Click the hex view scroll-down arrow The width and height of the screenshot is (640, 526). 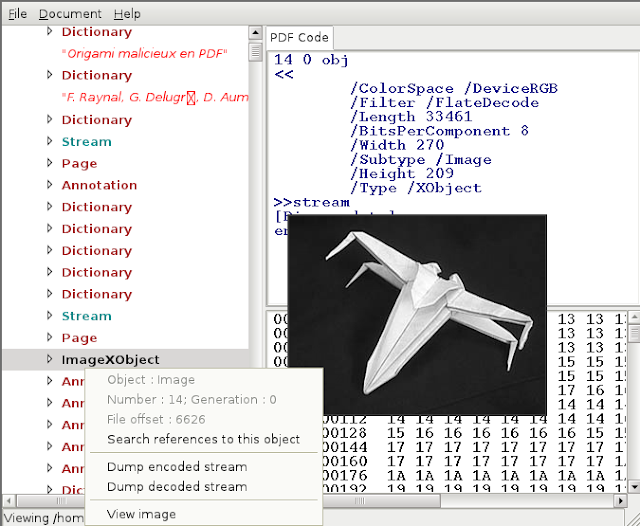tap(634, 487)
